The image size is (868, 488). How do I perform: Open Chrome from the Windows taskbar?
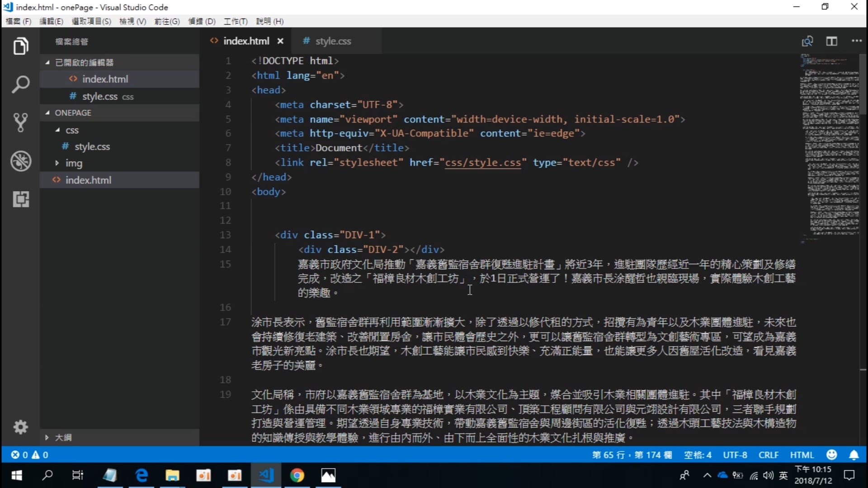click(297, 475)
